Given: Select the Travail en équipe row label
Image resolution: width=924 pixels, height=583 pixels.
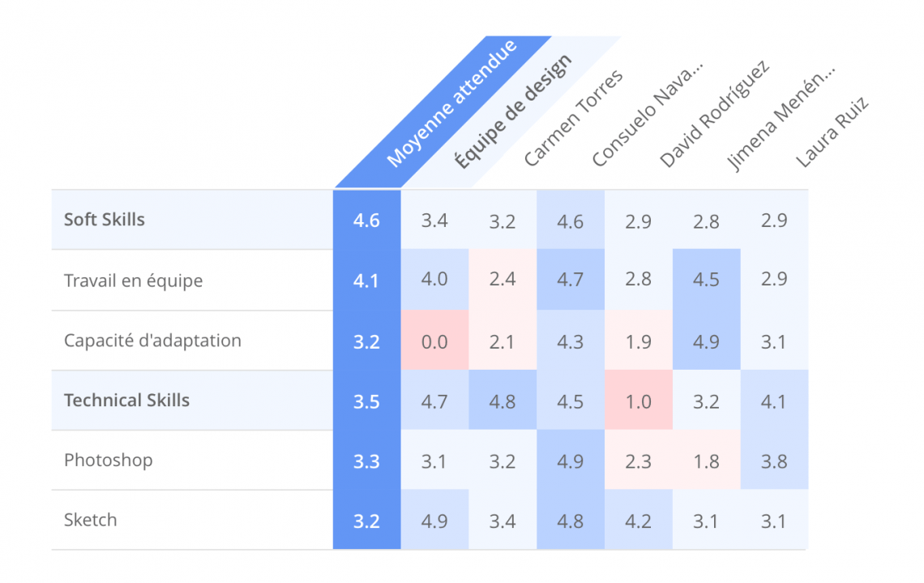Looking at the screenshot, I should click(133, 281).
